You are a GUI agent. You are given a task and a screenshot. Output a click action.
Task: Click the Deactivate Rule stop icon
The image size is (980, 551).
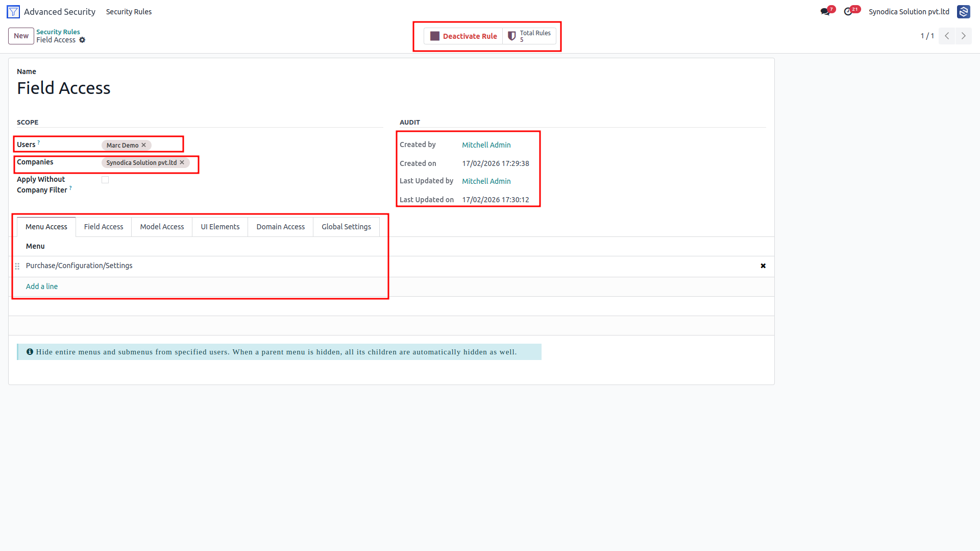click(x=435, y=36)
